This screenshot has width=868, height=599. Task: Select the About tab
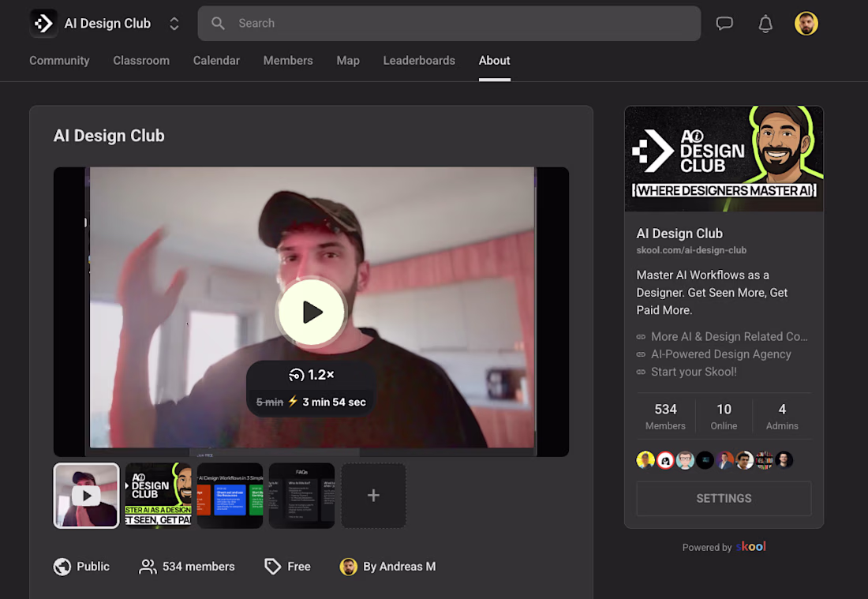(x=494, y=60)
